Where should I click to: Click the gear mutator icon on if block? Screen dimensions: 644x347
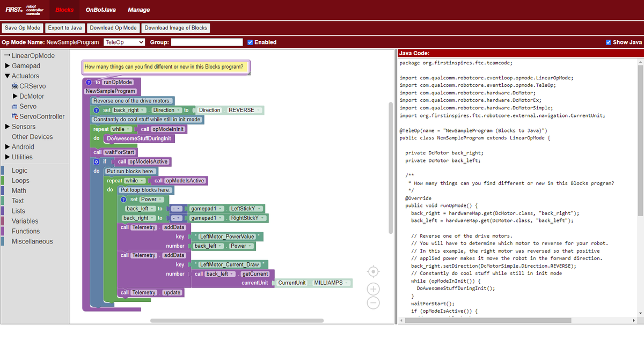97,161
